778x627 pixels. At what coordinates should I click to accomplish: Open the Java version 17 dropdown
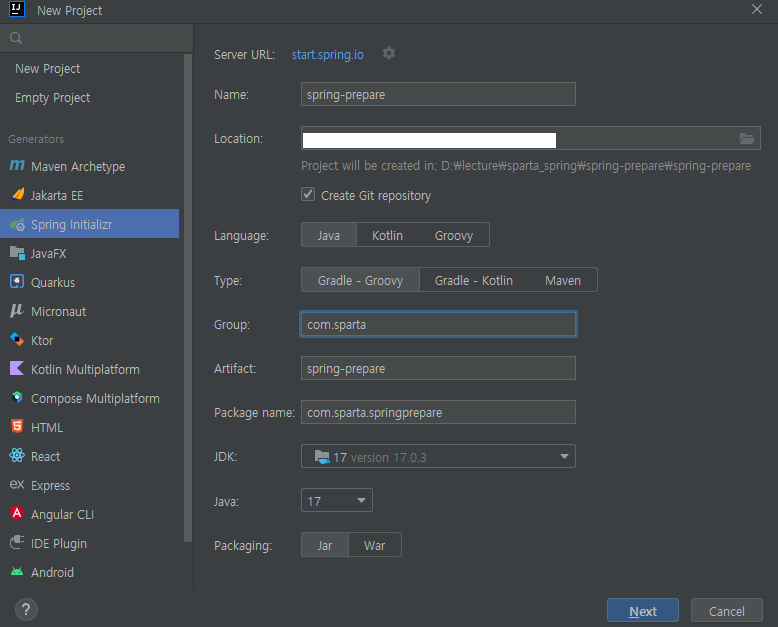click(336, 501)
